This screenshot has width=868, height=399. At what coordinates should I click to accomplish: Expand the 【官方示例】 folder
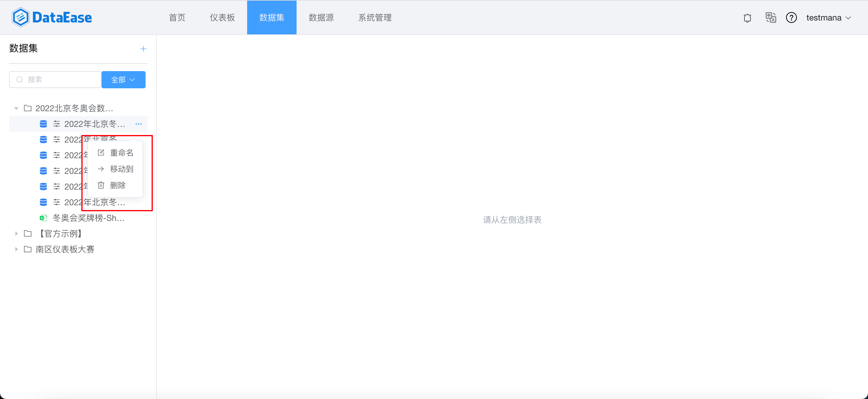point(16,234)
